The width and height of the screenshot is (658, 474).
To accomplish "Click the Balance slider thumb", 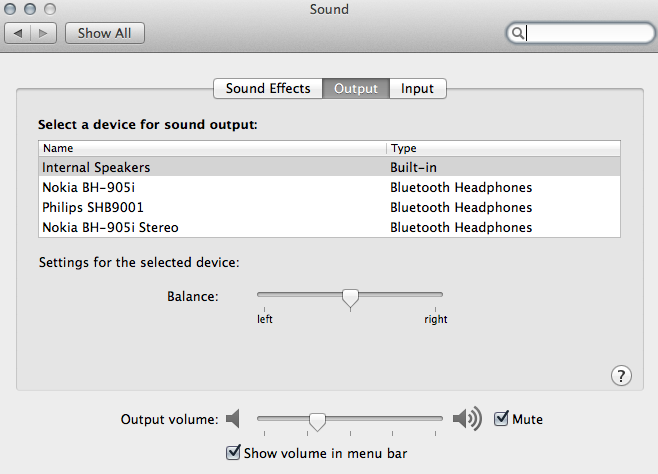I will [350, 299].
